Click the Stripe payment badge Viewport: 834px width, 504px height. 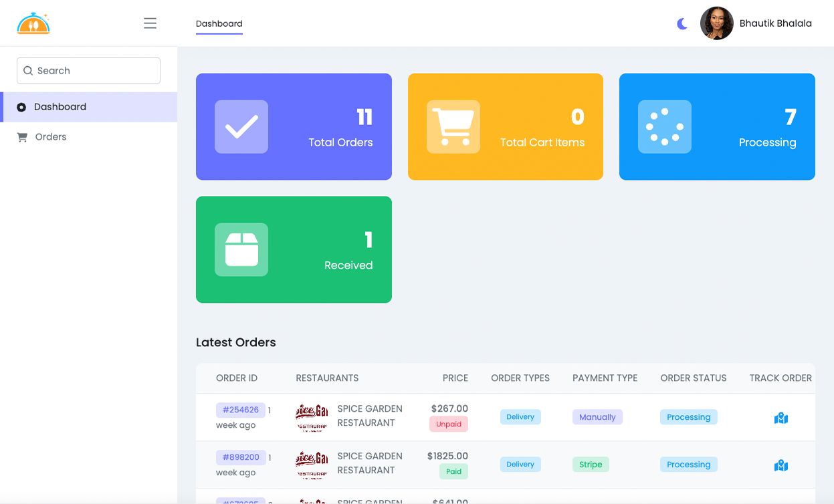[x=591, y=464]
